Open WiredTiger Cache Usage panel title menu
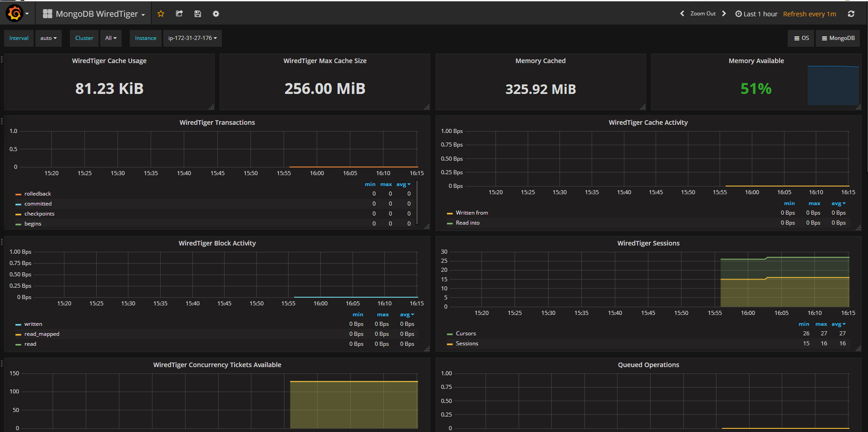Screen dimensions: 868x432 (109, 61)
